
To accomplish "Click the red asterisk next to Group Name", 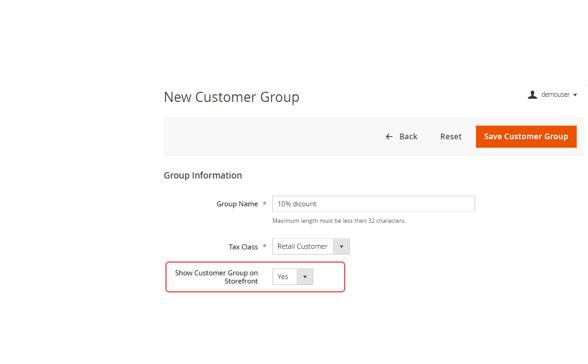I will click(x=264, y=204).
